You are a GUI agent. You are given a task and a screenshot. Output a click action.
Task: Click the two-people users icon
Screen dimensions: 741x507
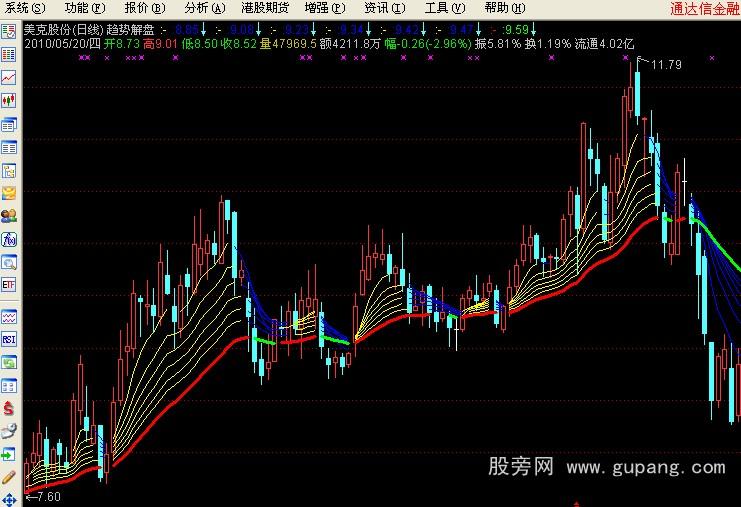pos(9,216)
